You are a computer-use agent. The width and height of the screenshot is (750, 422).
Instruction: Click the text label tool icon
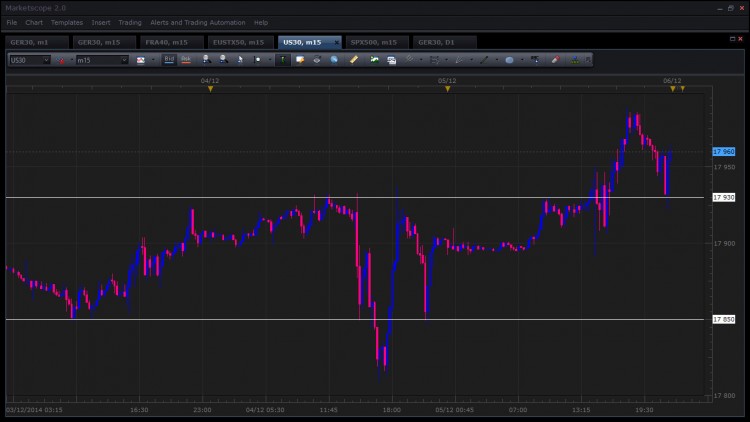click(535, 60)
